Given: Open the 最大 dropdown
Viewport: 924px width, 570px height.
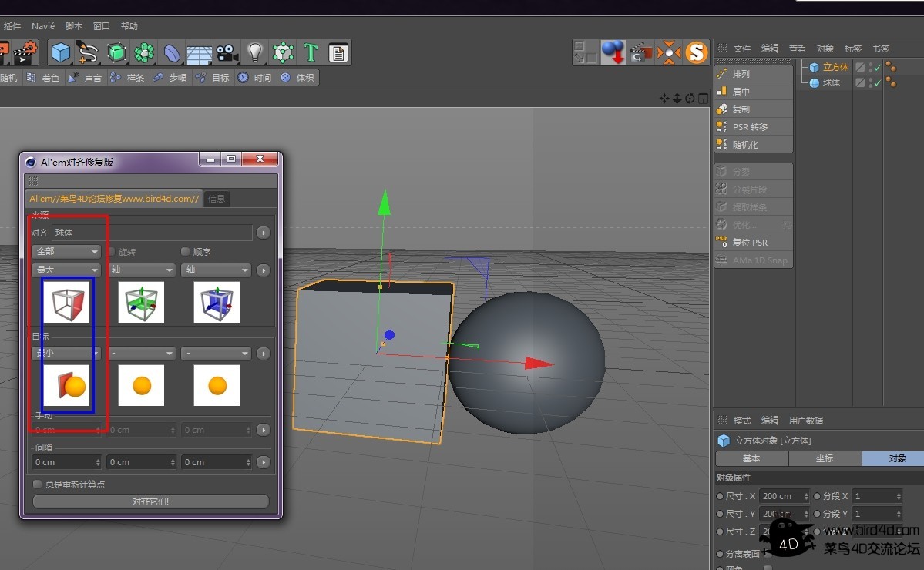Looking at the screenshot, I should click(66, 270).
